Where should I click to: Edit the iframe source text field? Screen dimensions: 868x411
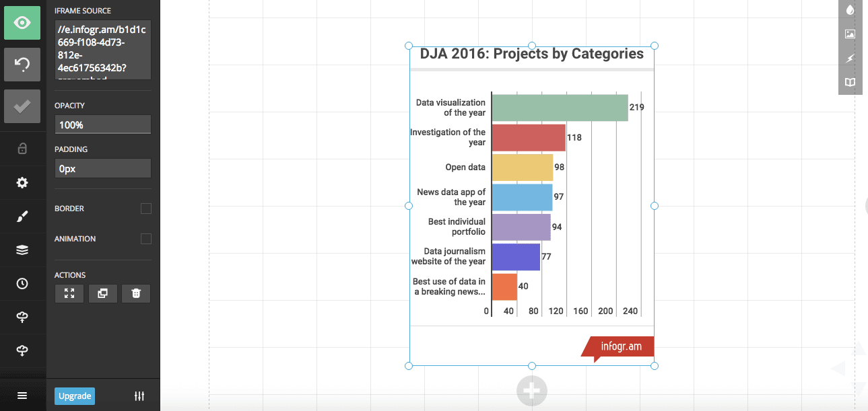click(x=103, y=50)
